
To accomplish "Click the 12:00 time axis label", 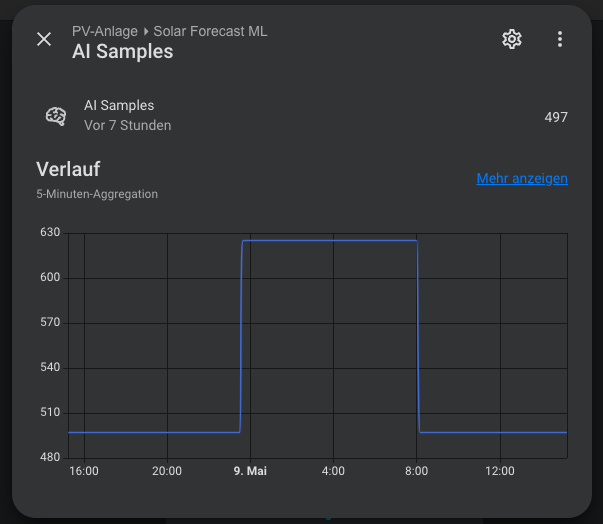I will point(500,471).
